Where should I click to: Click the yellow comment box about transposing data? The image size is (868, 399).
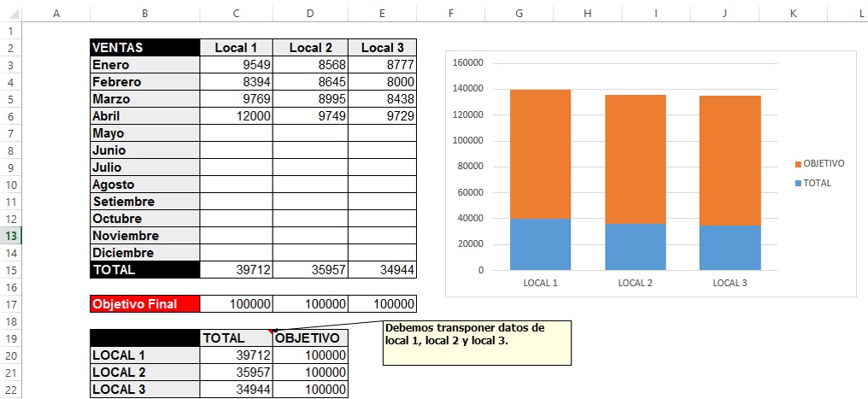(x=477, y=343)
